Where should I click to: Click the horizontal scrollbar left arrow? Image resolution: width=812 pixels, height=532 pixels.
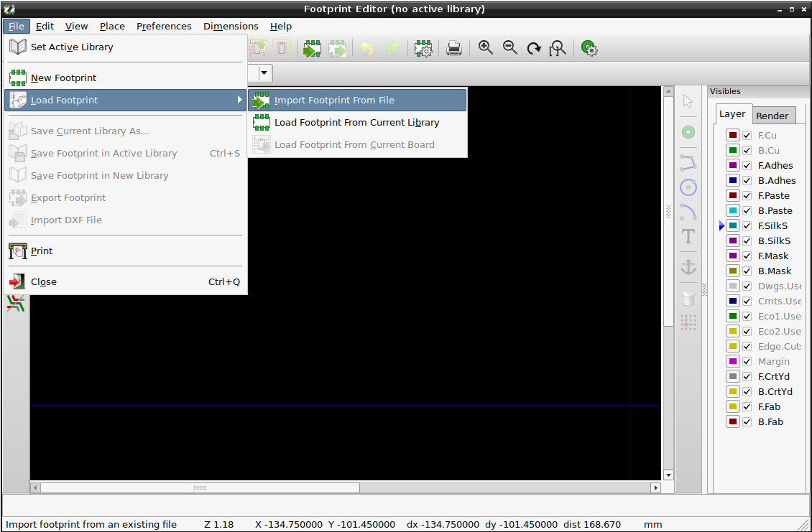click(x=36, y=487)
